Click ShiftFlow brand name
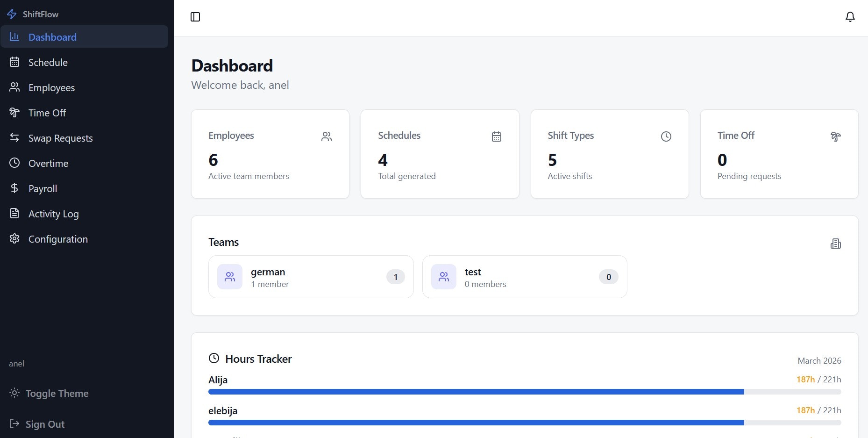This screenshot has width=868, height=438. [41, 14]
